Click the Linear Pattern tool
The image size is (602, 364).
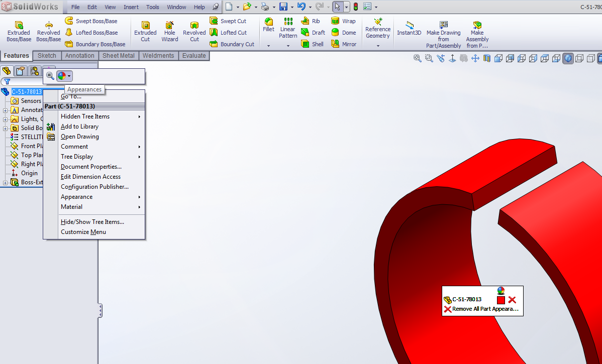point(288,28)
